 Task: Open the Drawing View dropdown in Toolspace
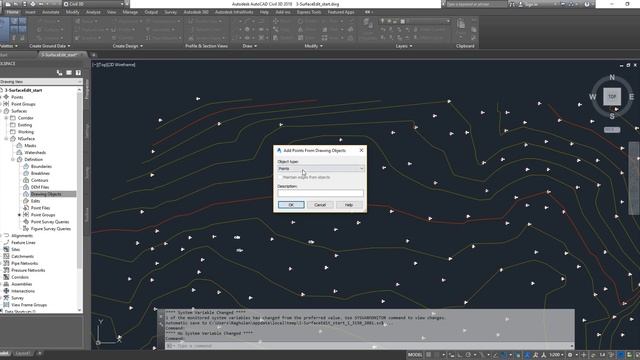tap(41, 82)
